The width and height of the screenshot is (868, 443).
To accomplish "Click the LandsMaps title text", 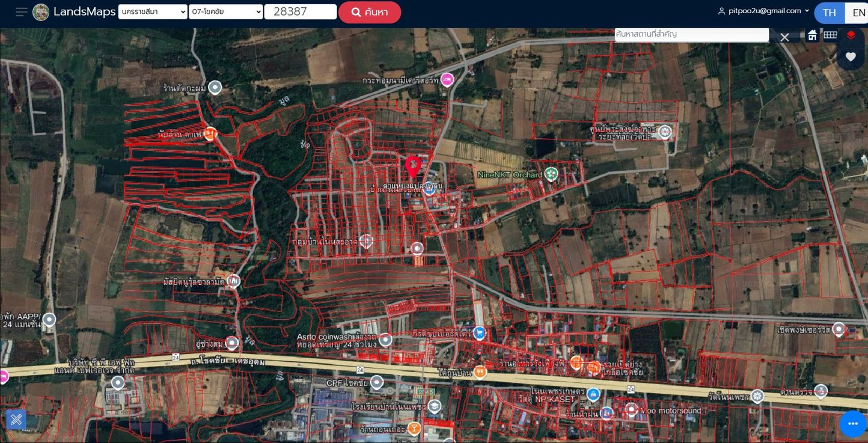I will tap(84, 12).
